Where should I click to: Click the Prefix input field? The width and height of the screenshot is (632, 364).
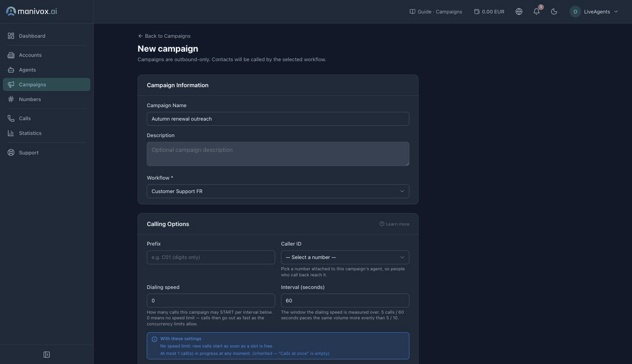pyautogui.click(x=211, y=257)
